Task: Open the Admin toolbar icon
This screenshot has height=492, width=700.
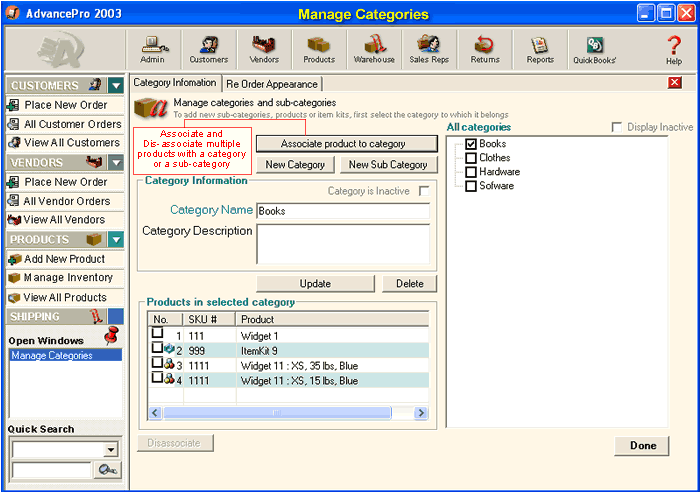Action: click(153, 50)
